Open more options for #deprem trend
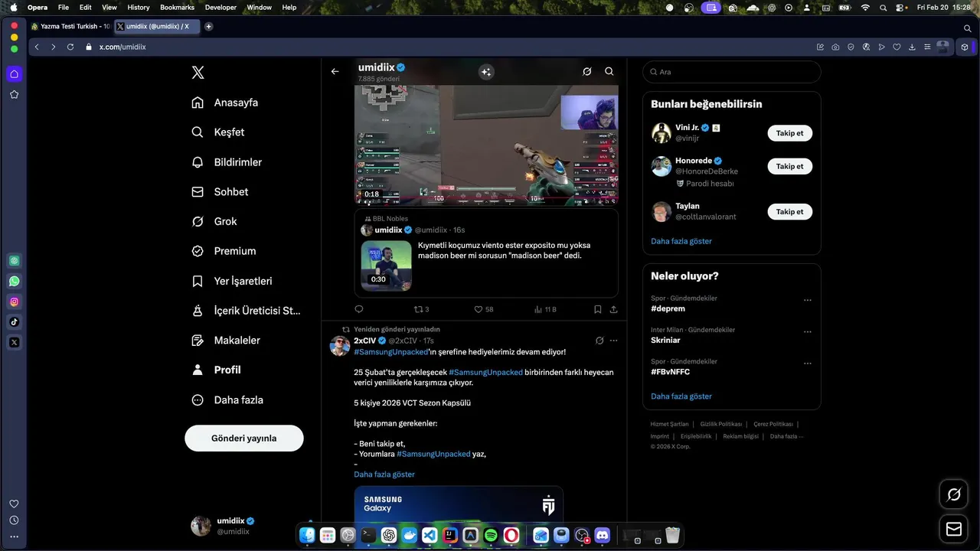Image resolution: width=980 pixels, height=551 pixels. 807,301
